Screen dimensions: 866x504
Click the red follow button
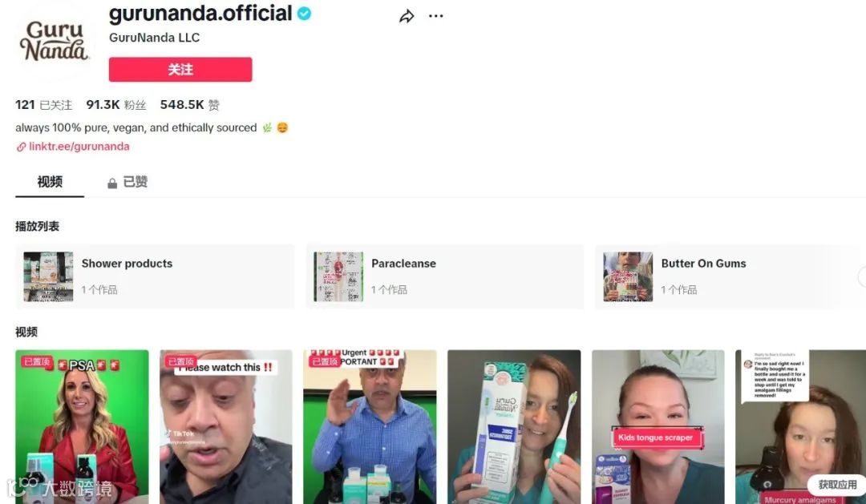pyautogui.click(x=180, y=70)
